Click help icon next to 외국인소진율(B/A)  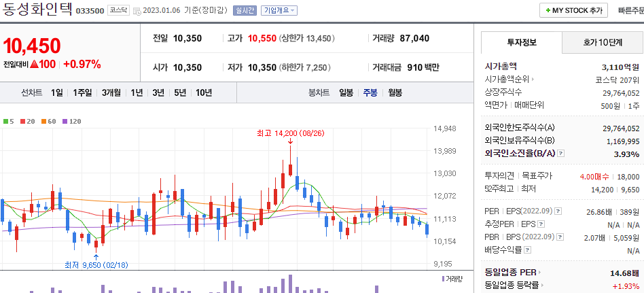[x=561, y=154]
